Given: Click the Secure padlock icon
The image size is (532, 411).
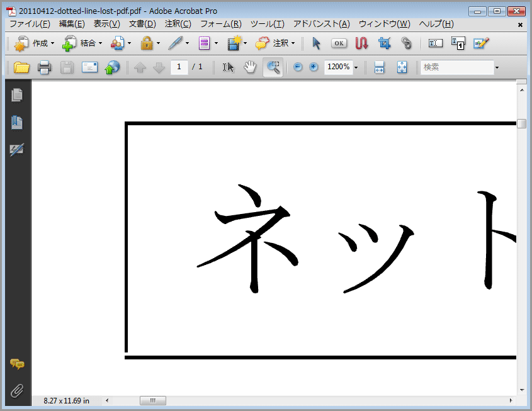Looking at the screenshot, I should (x=147, y=43).
